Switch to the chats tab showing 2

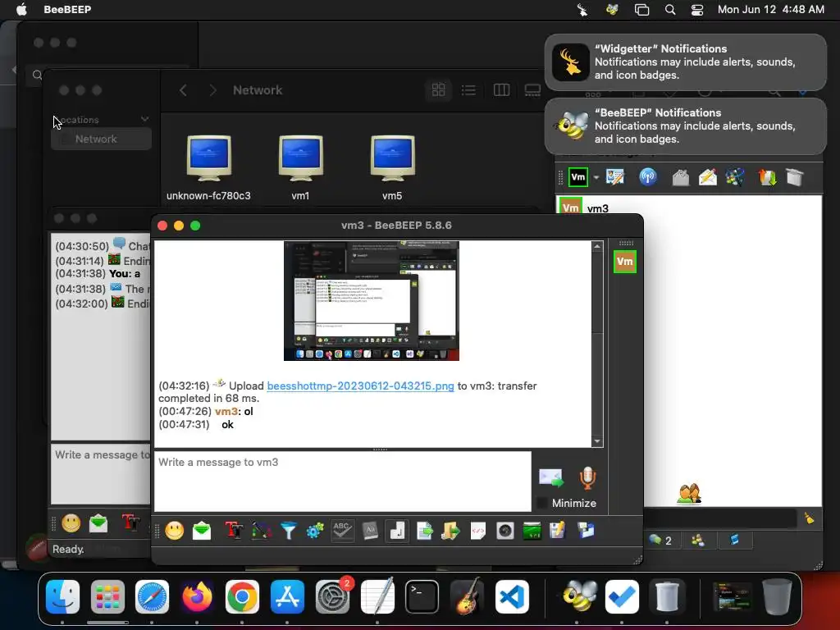point(660,541)
